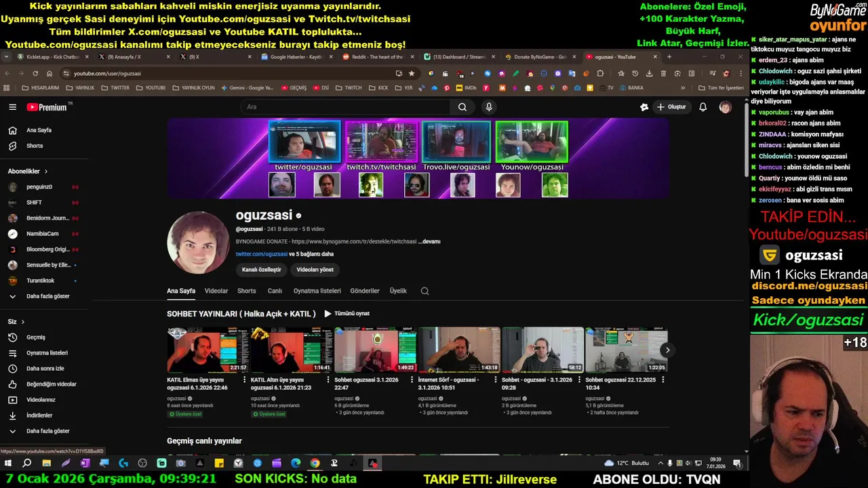Open a new Chrome tab
868x488 pixels.
(x=669, y=57)
